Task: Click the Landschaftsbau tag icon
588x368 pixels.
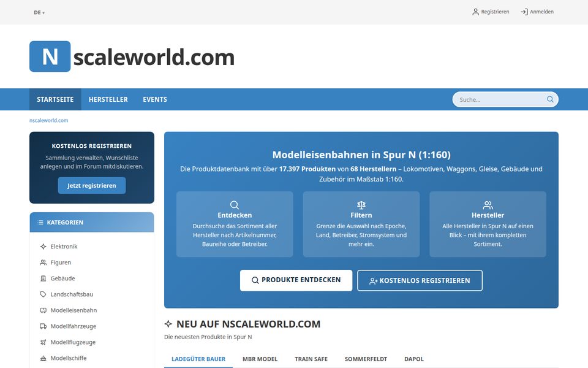Action: tap(43, 294)
